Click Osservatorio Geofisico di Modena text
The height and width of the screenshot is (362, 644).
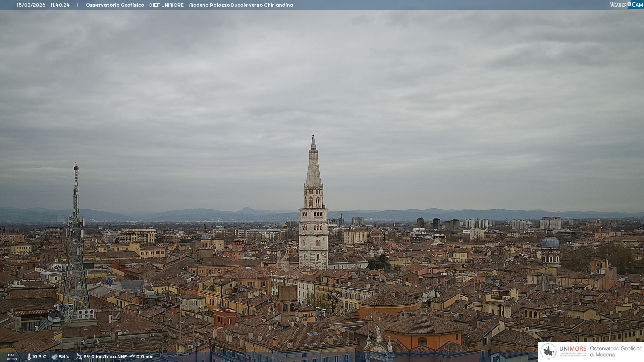click(x=616, y=351)
